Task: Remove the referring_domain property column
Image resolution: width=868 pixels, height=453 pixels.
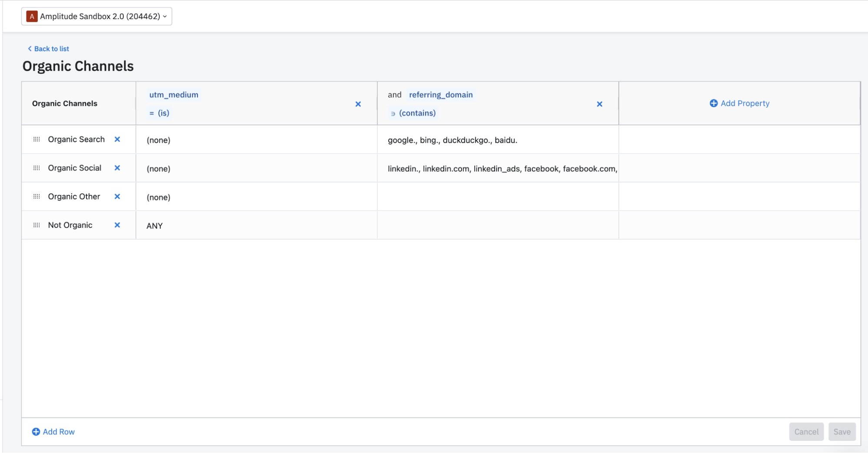Action: click(600, 104)
